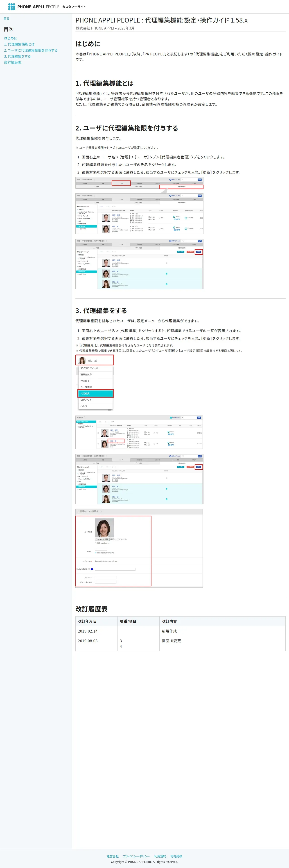The width and height of the screenshot is (289, 868).
Task: Open 改訂履歴表 from the table of contents
Action: [x=12, y=62]
